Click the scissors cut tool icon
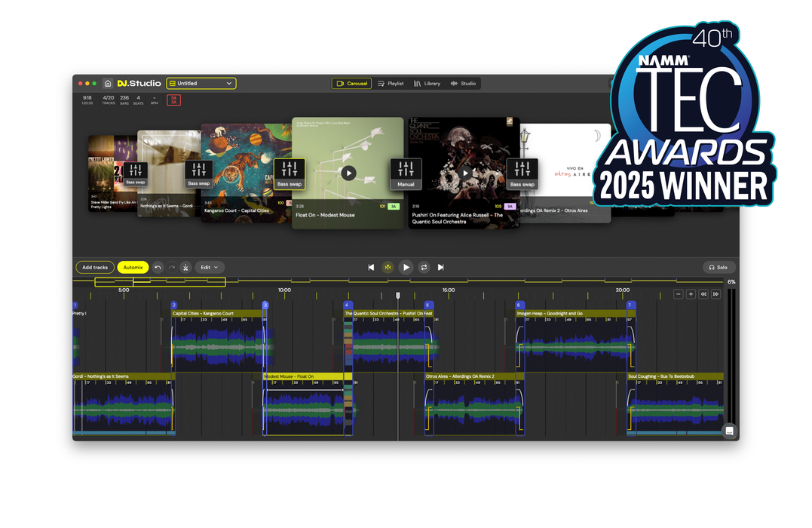 click(x=185, y=267)
